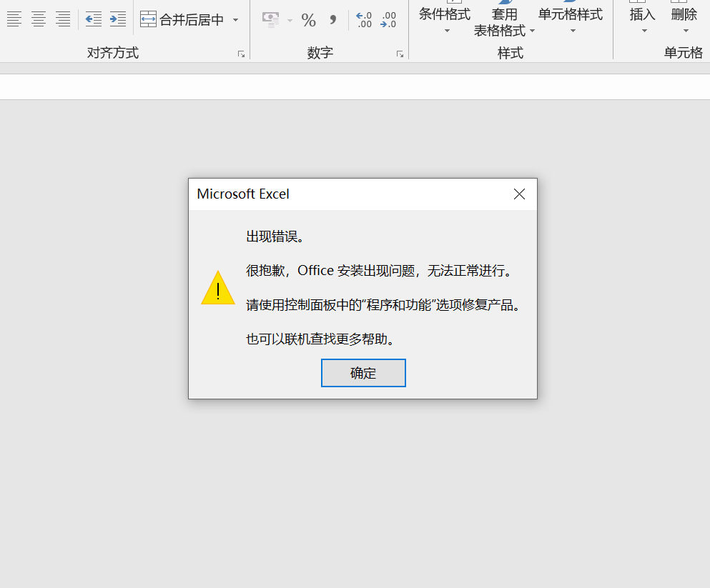Click the 'Microsoft Excel' dialog title
Image resolution: width=710 pixels, height=588 pixels.
pos(243,194)
